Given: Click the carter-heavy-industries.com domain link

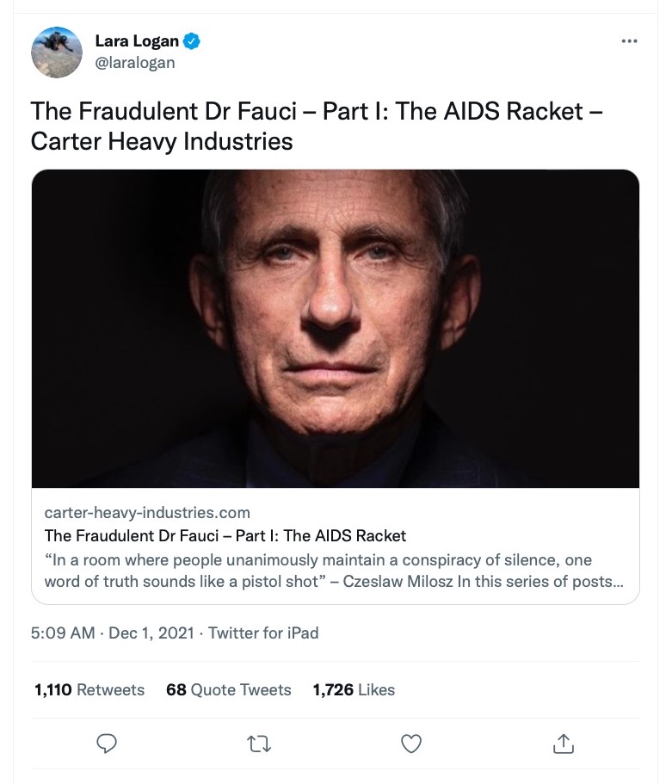Looking at the screenshot, I should pos(147,513).
